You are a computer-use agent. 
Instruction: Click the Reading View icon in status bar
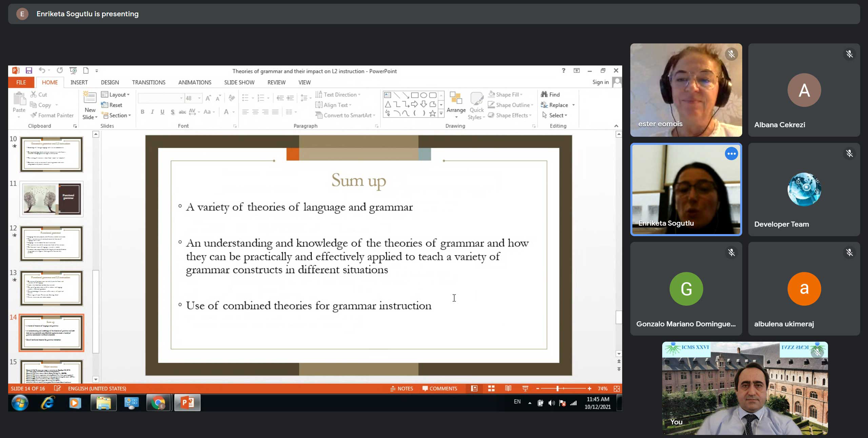coord(508,388)
